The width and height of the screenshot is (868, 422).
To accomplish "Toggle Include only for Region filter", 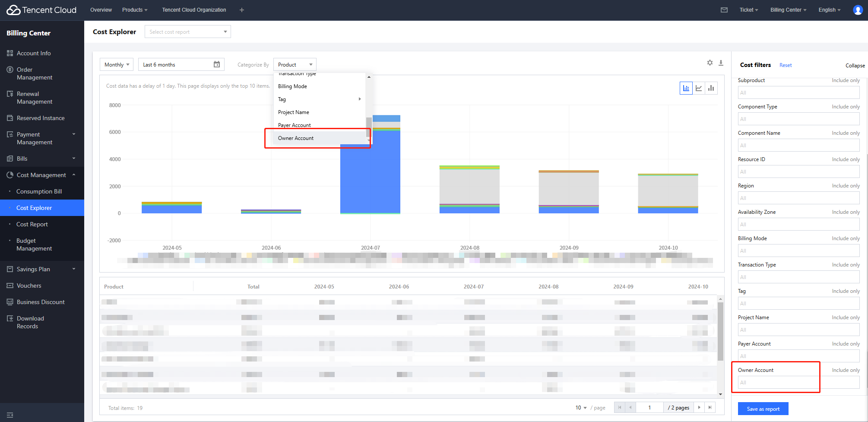I will tap(846, 186).
